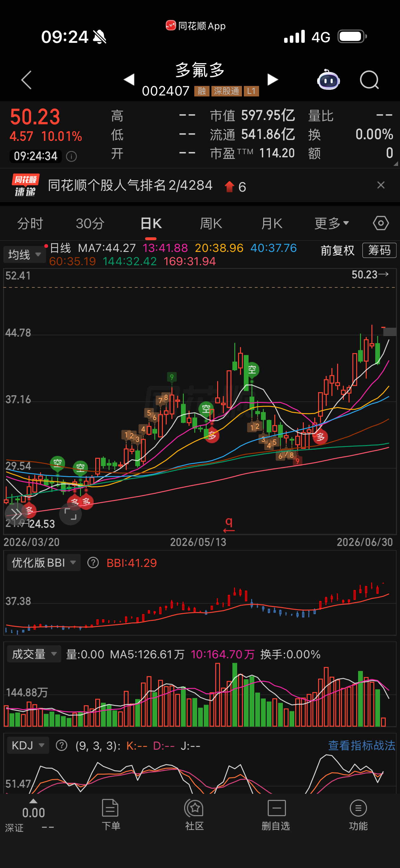
Task: Open chart settings hexagon icon
Action: point(381,223)
